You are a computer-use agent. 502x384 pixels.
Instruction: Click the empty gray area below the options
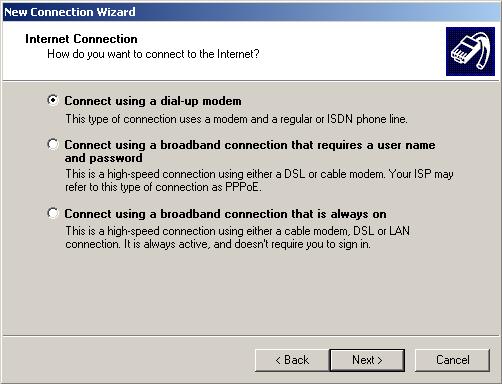[251, 293]
